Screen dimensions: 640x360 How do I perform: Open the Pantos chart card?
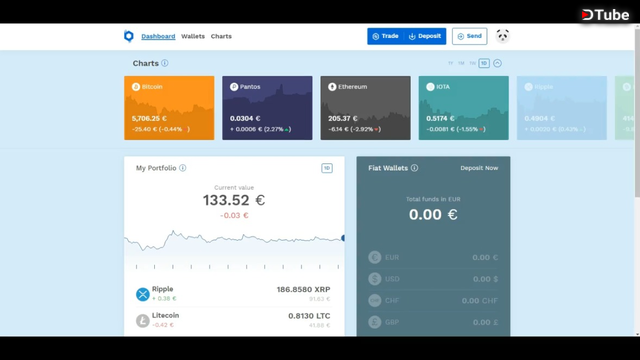point(267,108)
